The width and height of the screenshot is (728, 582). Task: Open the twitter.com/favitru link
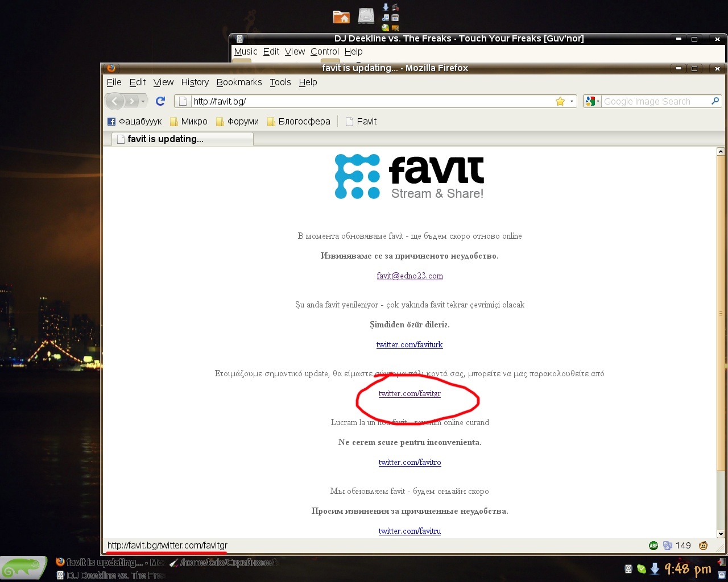pos(409,531)
